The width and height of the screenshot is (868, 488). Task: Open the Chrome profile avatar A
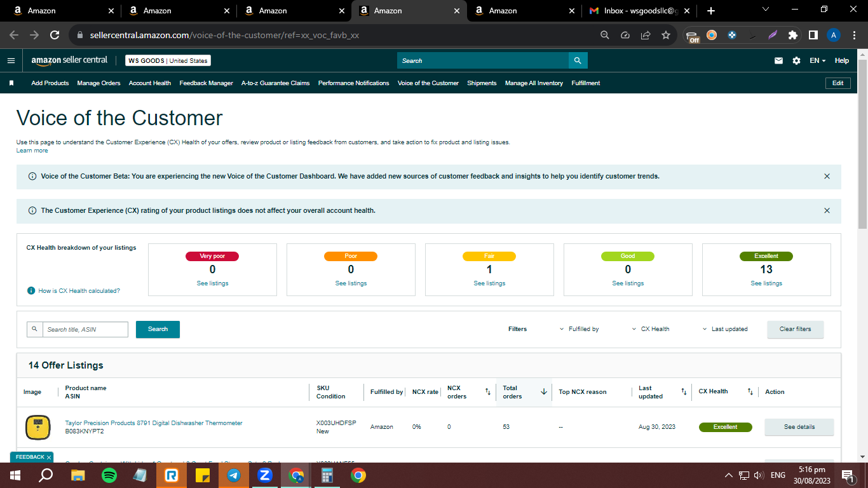[x=834, y=35]
